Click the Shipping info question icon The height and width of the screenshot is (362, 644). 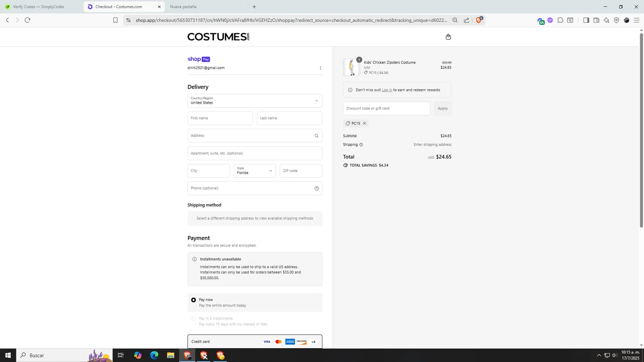361,145
